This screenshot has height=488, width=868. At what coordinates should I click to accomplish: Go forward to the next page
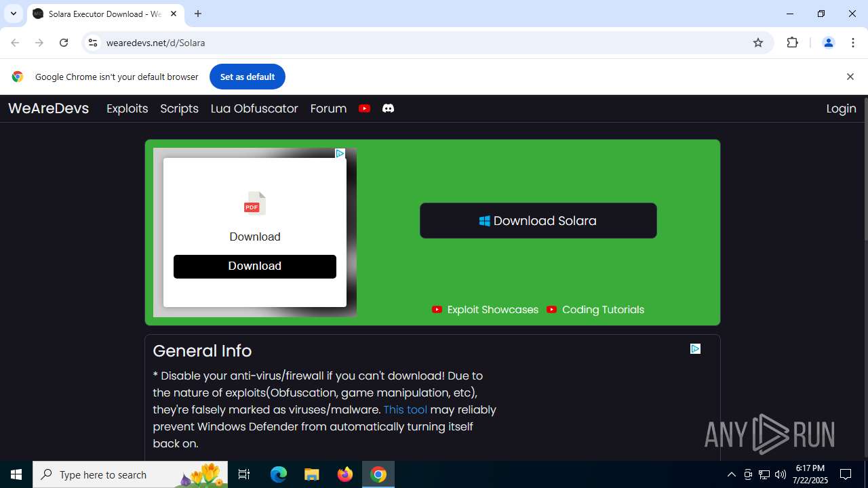coord(39,43)
